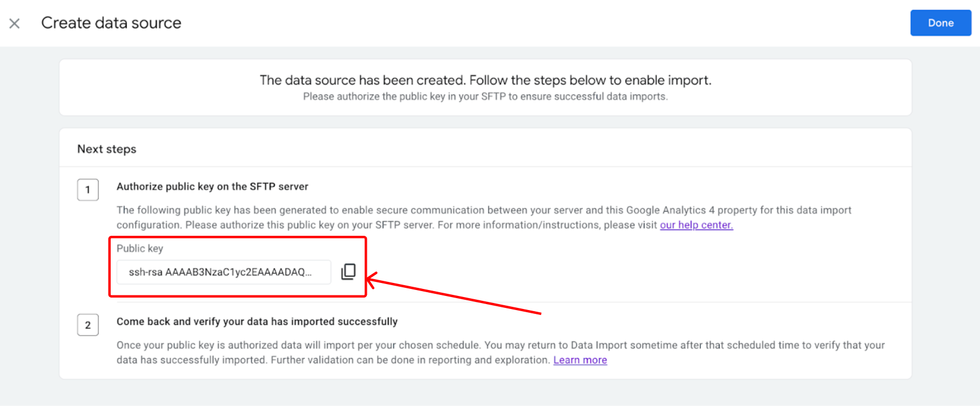Viewport: 980px width, 406px height.
Task: Click the gray page background below the steps card
Action: tap(485, 392)
